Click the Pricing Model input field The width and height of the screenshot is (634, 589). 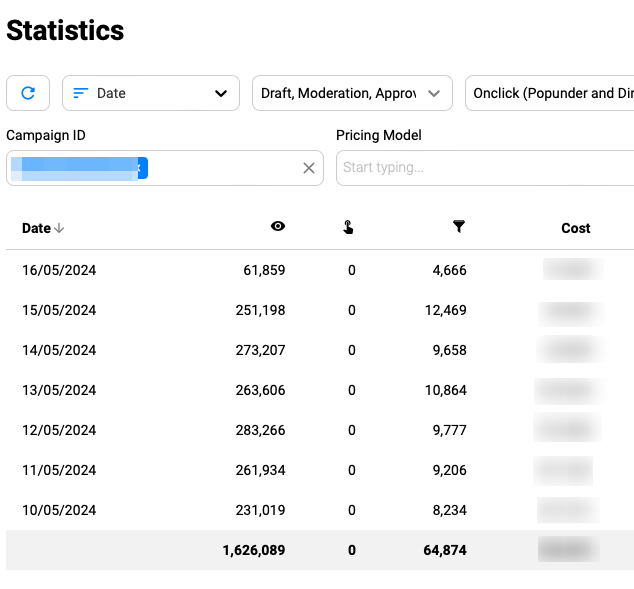coord(485,168)
